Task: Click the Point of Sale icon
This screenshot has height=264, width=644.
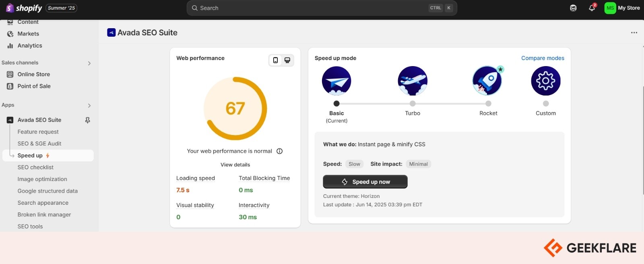Action: (x=10, y=86)
